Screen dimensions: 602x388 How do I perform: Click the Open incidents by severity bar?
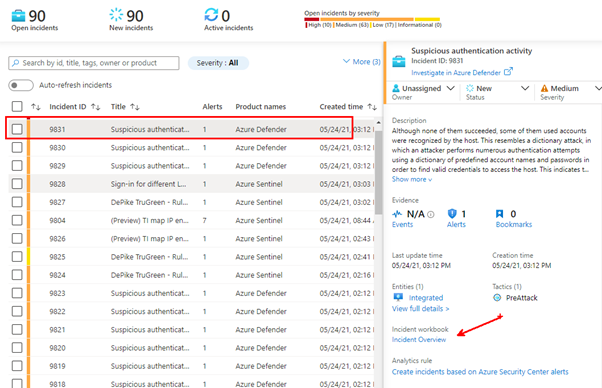(372, 19)
